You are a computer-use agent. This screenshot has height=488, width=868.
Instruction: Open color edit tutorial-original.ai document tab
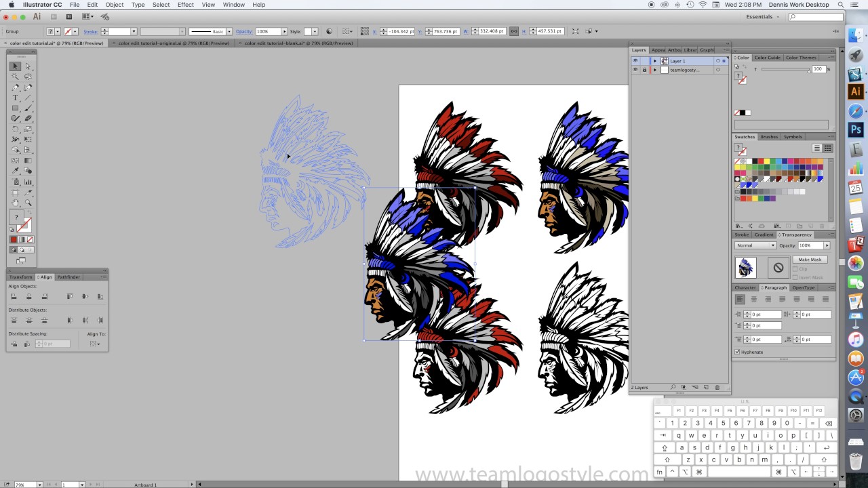coord(174,43)
